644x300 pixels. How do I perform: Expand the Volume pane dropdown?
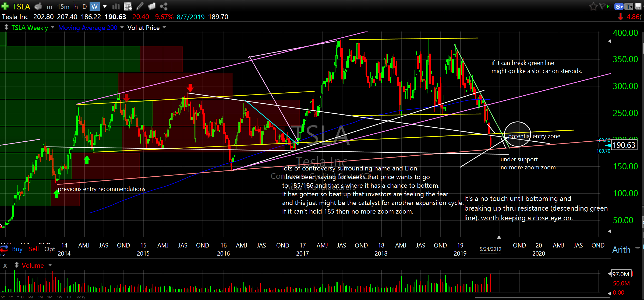click(x=50, y=265)
